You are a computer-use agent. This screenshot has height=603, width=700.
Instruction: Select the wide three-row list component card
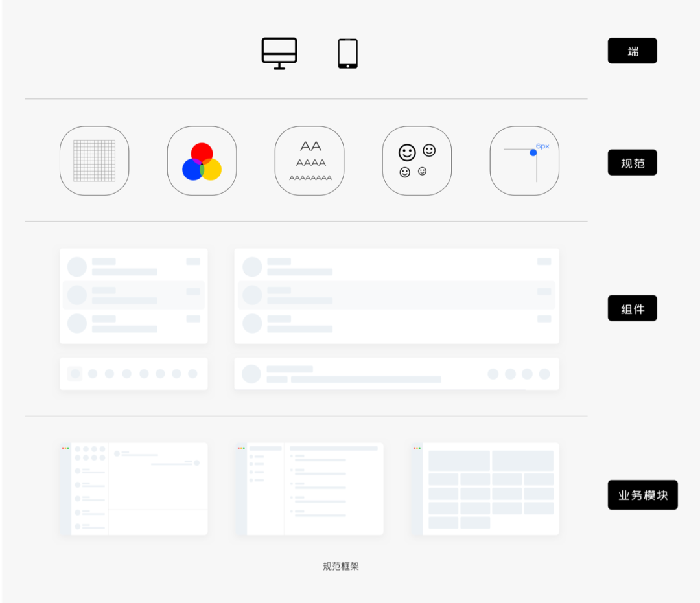coord(397,296)
